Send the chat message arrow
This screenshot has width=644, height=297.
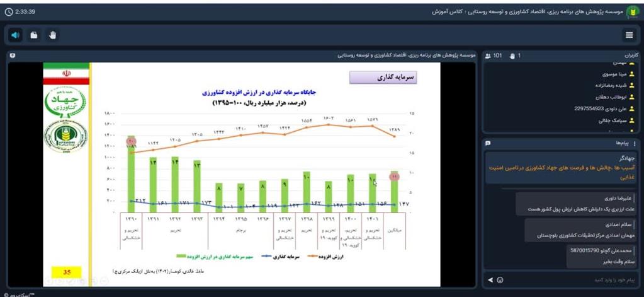click(x=490, y=279)
